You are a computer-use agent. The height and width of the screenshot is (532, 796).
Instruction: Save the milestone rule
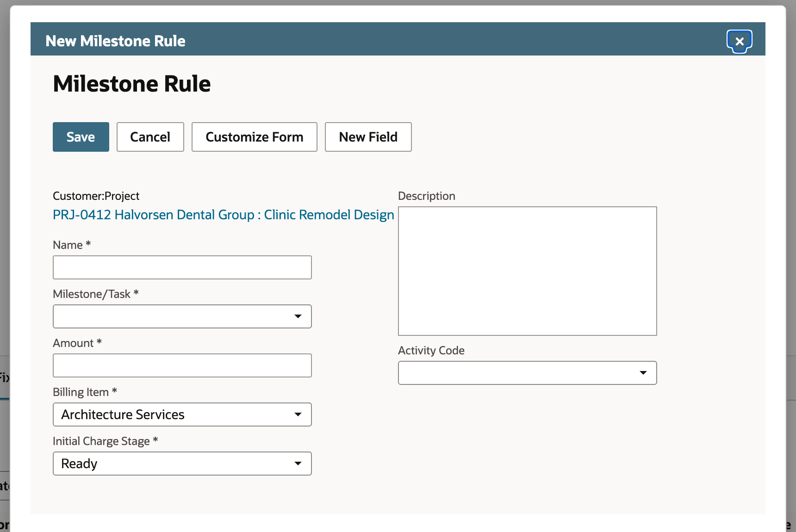click(x=81, y=137)
